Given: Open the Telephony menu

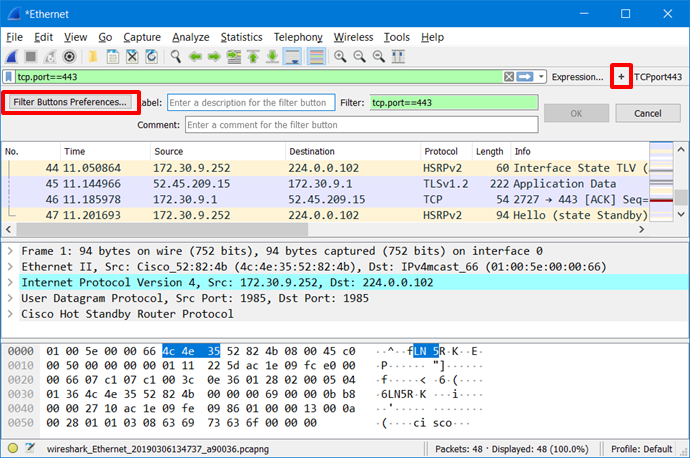Looking at the screenshot, I should (298, 37).
